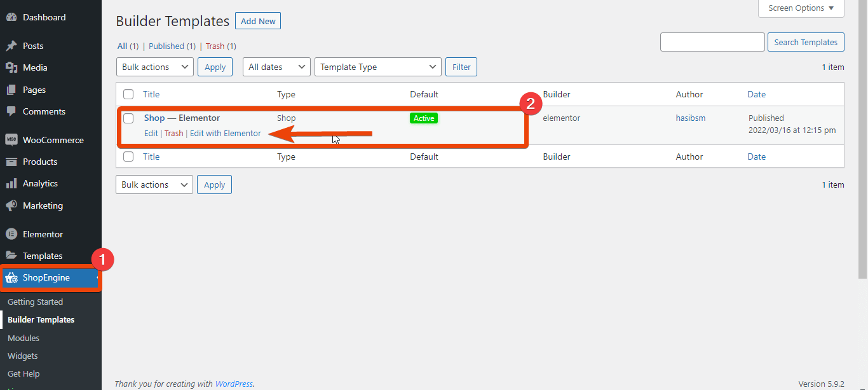Open the Template Type dropdown
This screenshot has height=390, width=868.
click(x=378, y=67)
